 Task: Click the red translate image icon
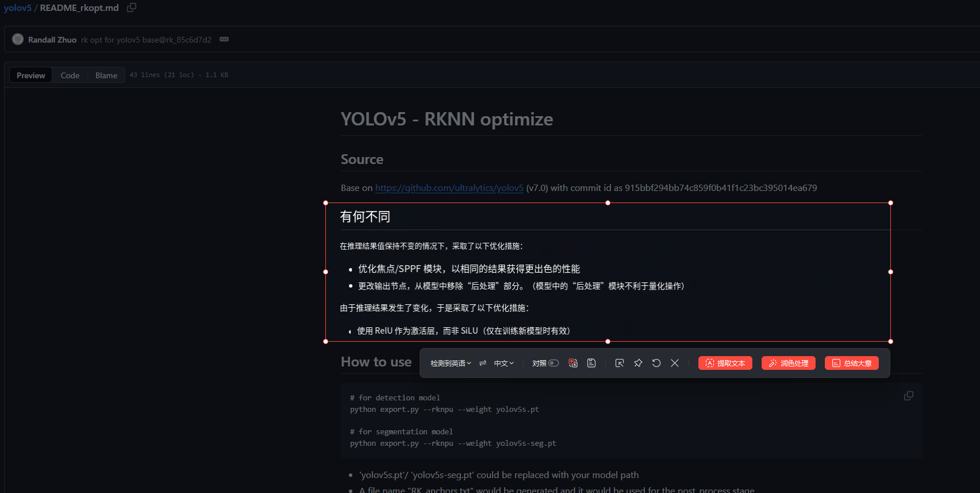(573, 363)
